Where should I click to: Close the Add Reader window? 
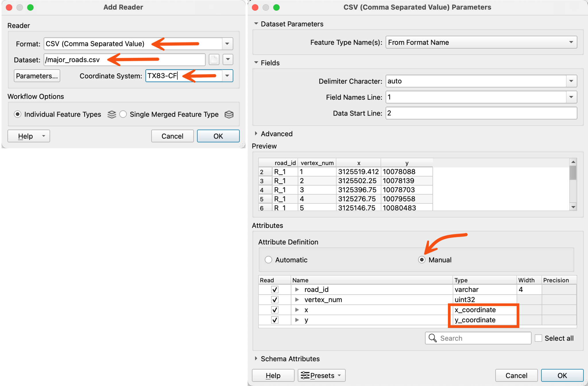click(9, 7)
